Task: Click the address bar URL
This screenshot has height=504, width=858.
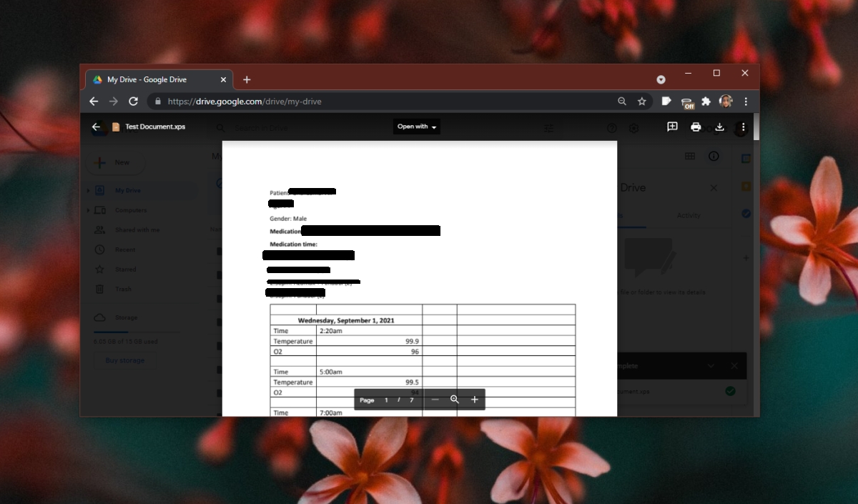Action: pyautogui.click(x=245, y=102)
